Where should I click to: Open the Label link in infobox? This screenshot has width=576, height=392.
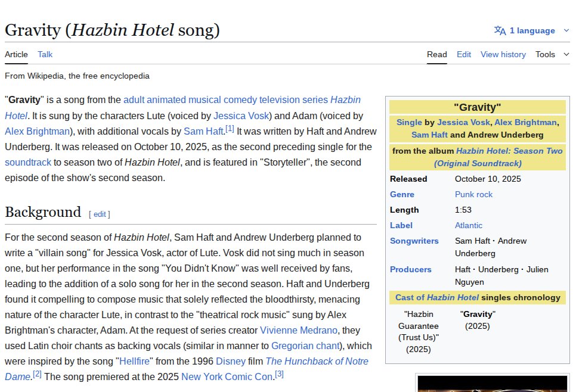click(401, 225)
